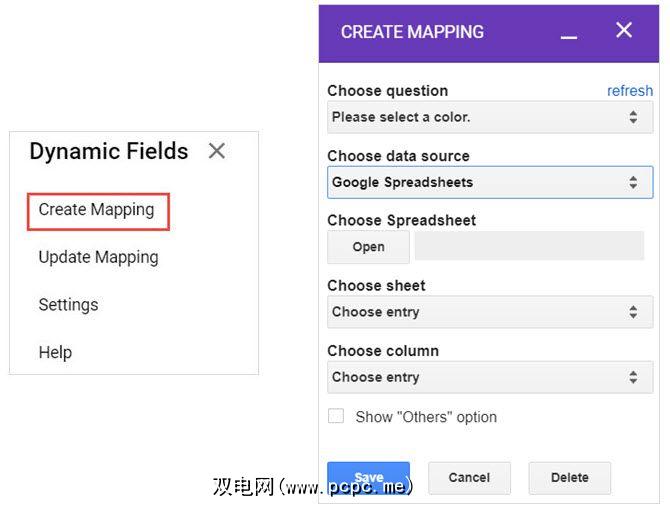Close the Create Mapping panel
The height and width of the screenshot is (510, 670).
pos(624,31)
